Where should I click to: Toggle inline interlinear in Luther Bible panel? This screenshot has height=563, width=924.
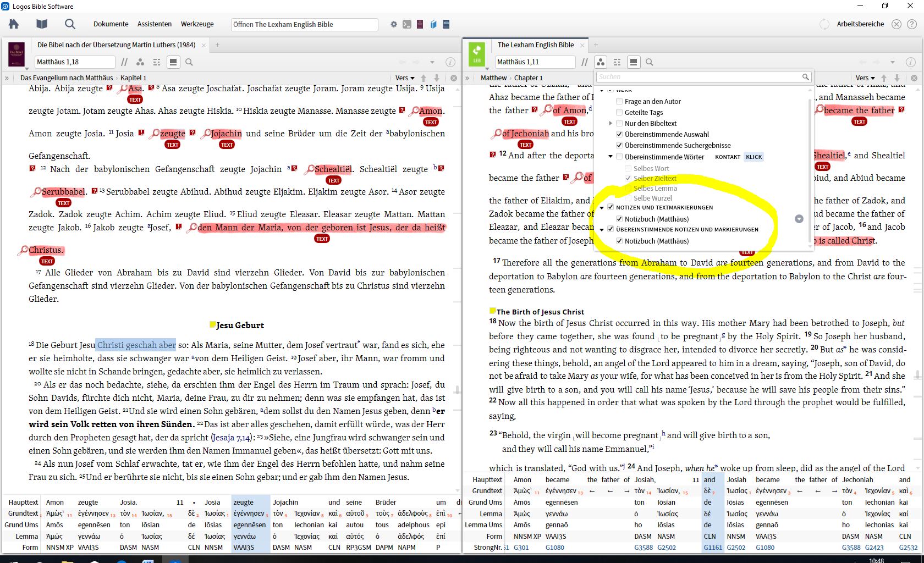point(157,62)
